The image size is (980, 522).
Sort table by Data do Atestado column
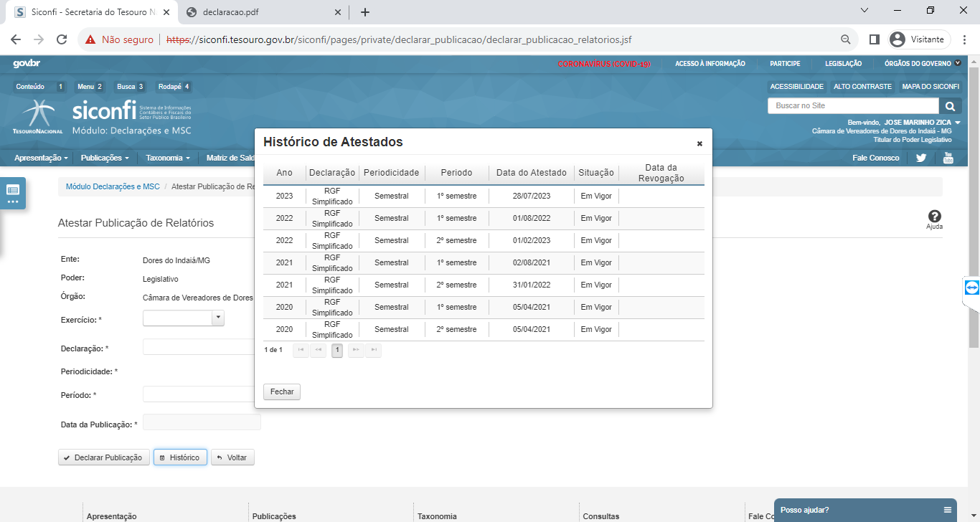click(531, 173)
